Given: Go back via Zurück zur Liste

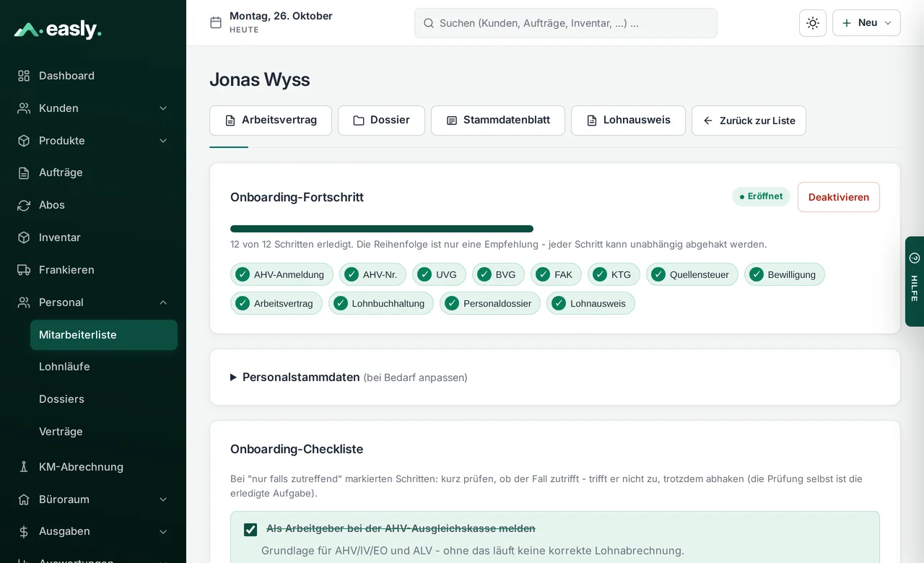Looking at the screenshot, I should 749,121.
